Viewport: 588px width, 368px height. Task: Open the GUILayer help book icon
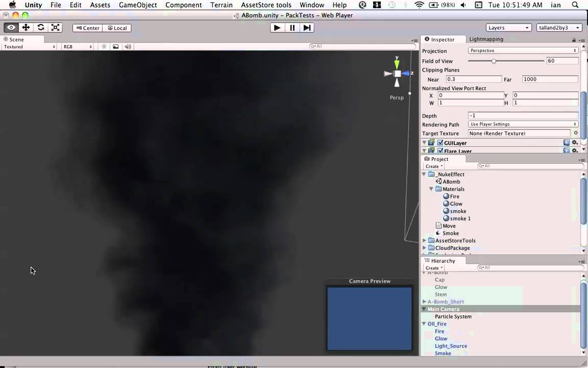coord(567,143)
